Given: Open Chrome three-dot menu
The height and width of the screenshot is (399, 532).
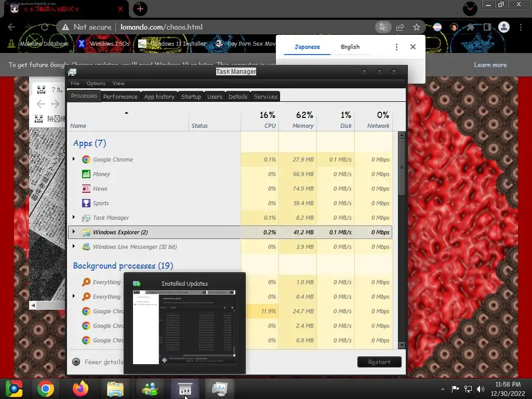Looking at the screenshot, I should pos(521,27).
